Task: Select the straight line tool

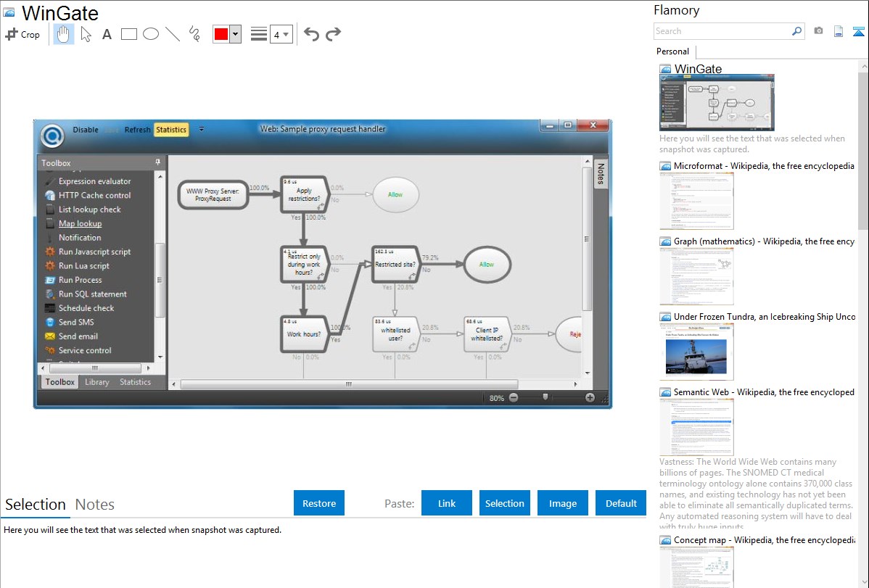Action: [173, 34]
